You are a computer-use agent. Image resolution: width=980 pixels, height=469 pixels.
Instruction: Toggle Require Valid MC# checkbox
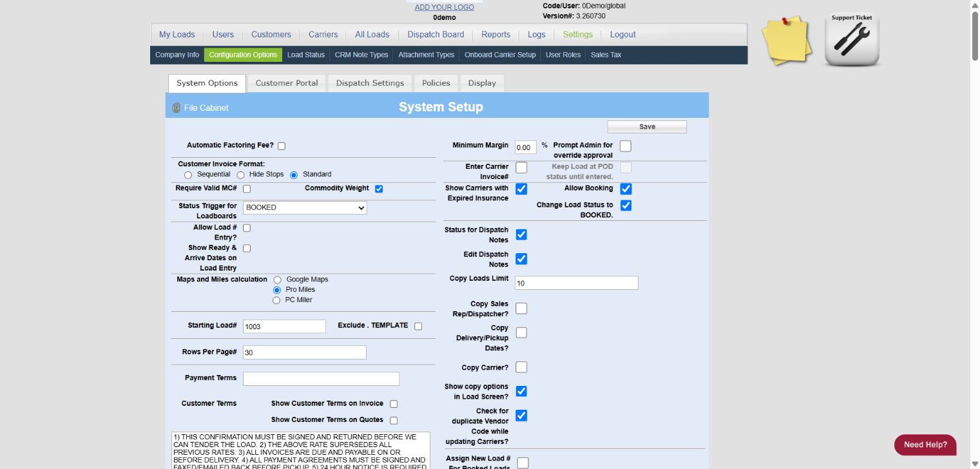click(x=246, y=189)
